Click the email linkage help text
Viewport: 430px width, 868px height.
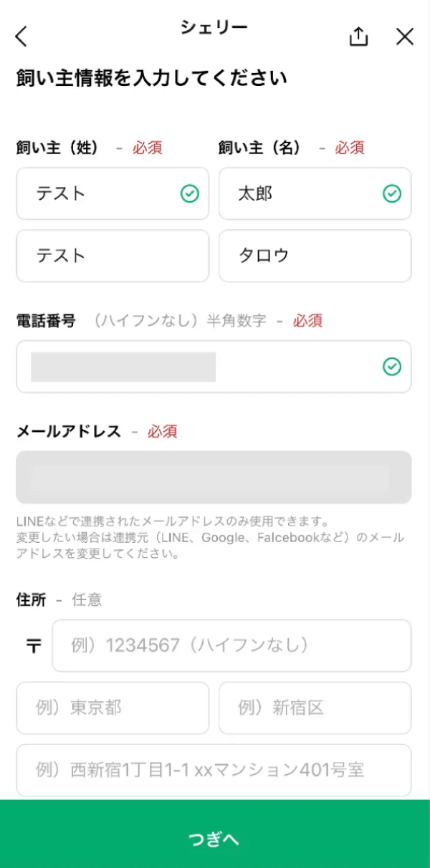[209, 537]
